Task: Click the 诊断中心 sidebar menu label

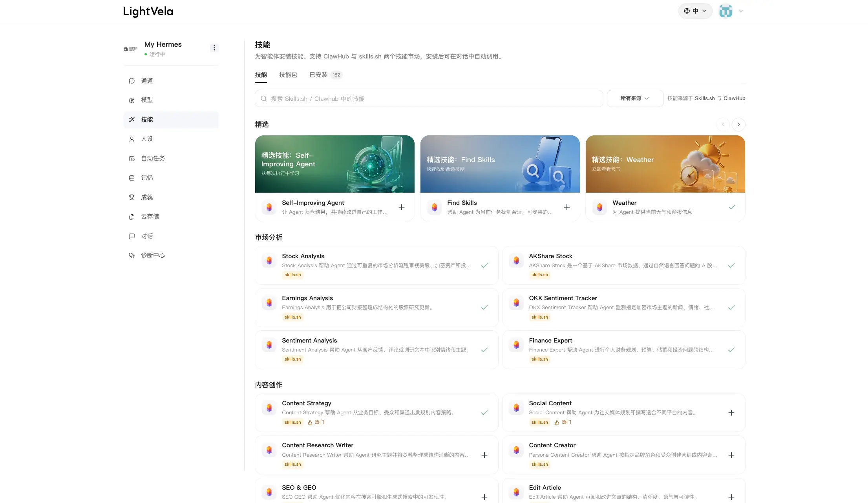Action: coord(153,255)
